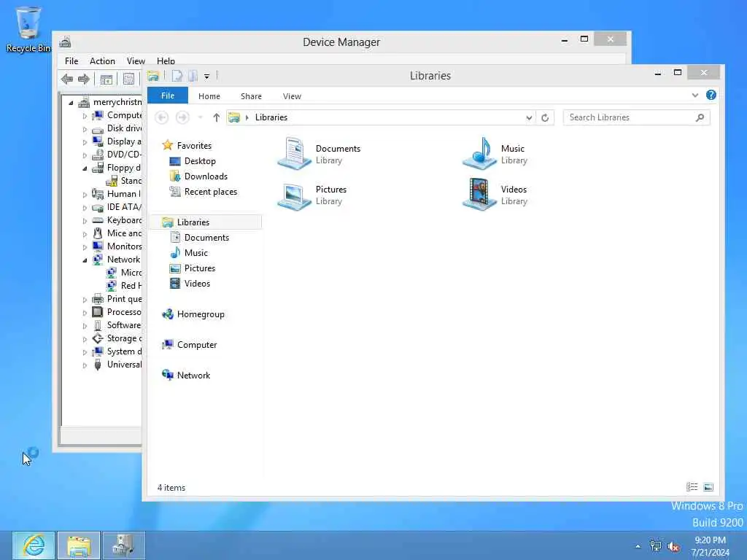Open the Videos library icon
Image resolution: width=747 pixels, height=560 pixels.
pos(479,194)
